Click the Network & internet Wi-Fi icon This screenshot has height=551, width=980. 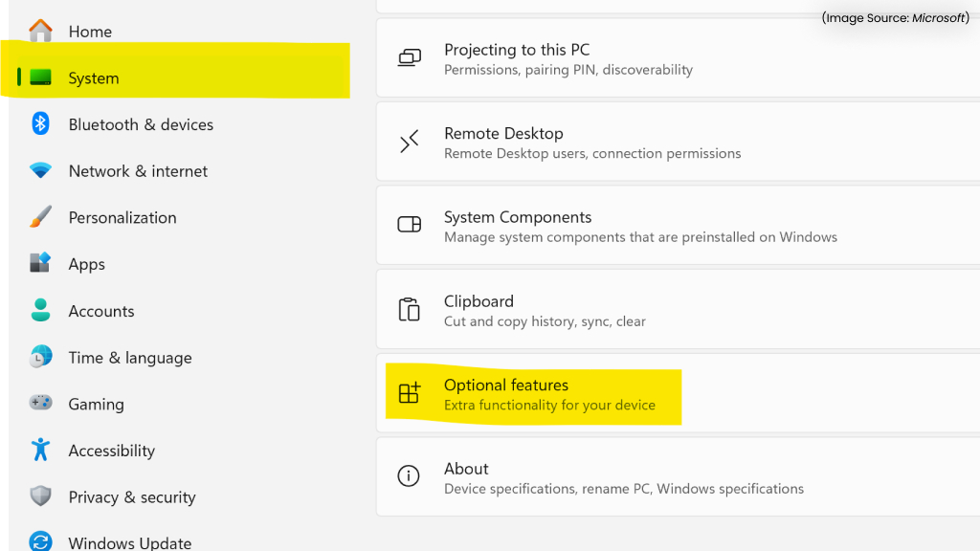tap(40, 170)
